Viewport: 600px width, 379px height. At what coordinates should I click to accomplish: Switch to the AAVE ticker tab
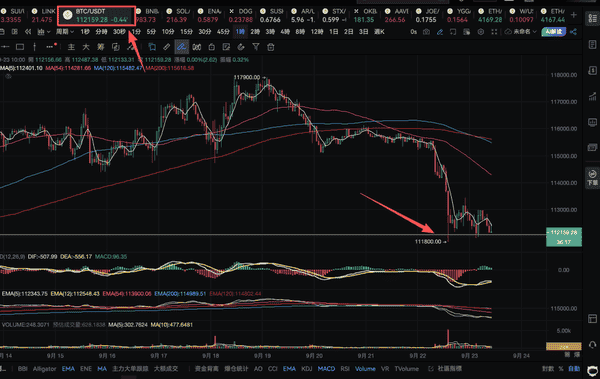click(x=396, y=16)
